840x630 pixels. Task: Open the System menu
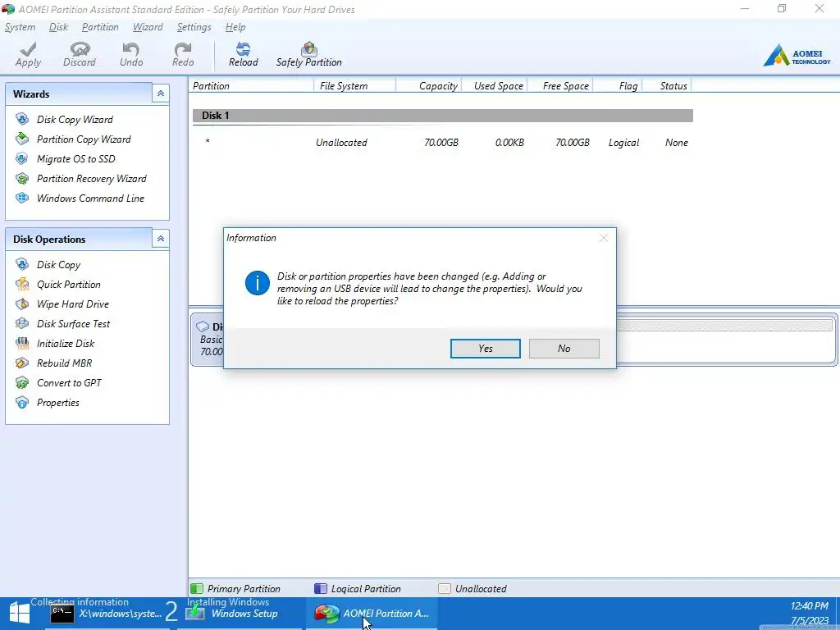[x=20, y=27]
